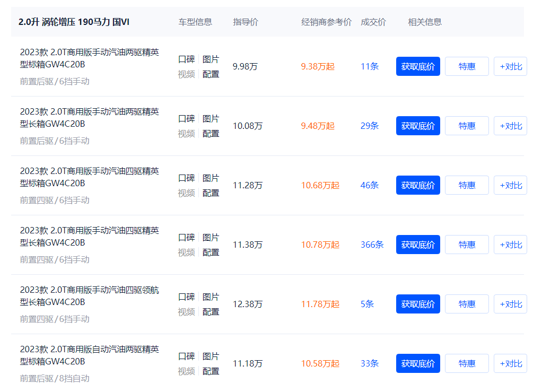Click the 2.0升 涡轮增压 190马力 header
The width and height of the screenshot is (533, 392).
coord(74,22)
